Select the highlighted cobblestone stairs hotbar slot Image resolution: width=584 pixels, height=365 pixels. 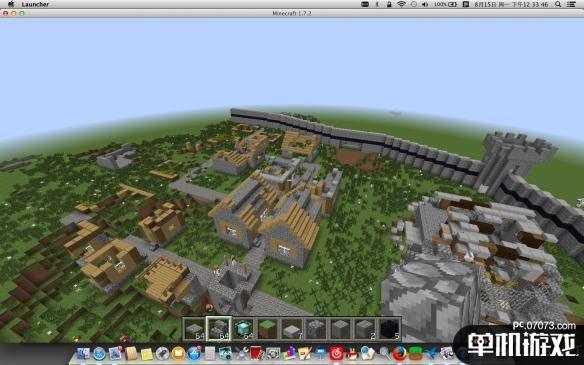click(x=219, y=328)
